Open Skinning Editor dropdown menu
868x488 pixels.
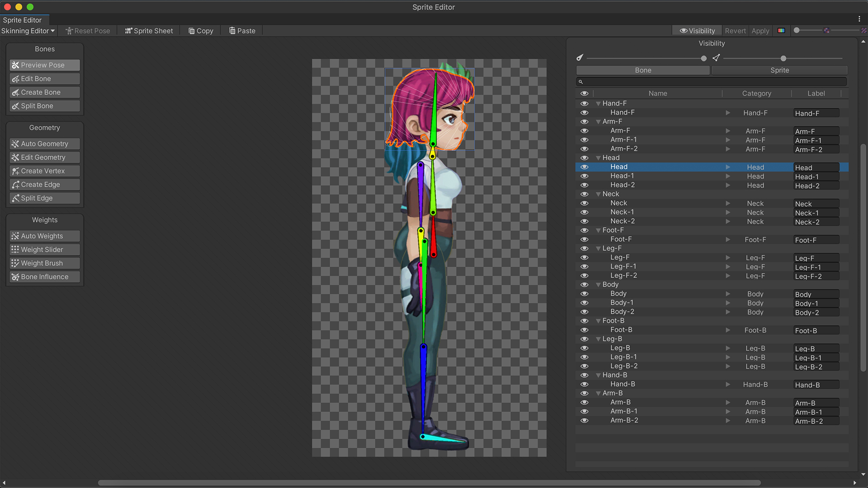click(28, 30)
